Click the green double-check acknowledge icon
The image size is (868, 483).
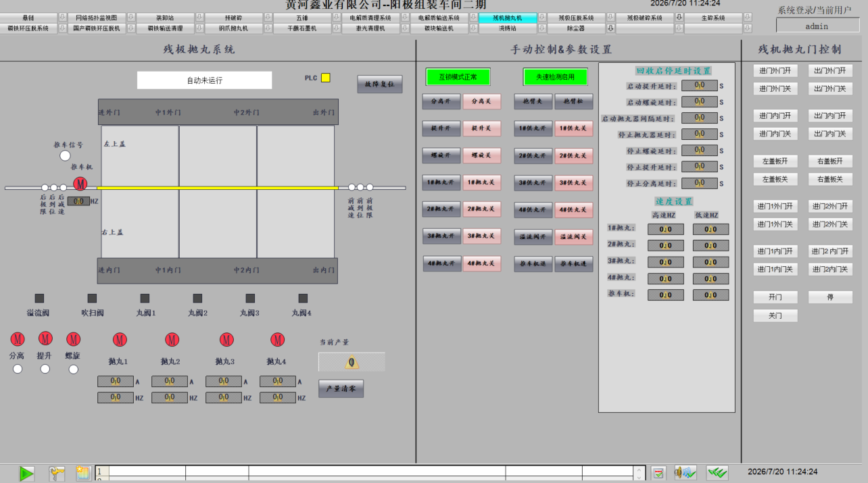coord(717,473)
